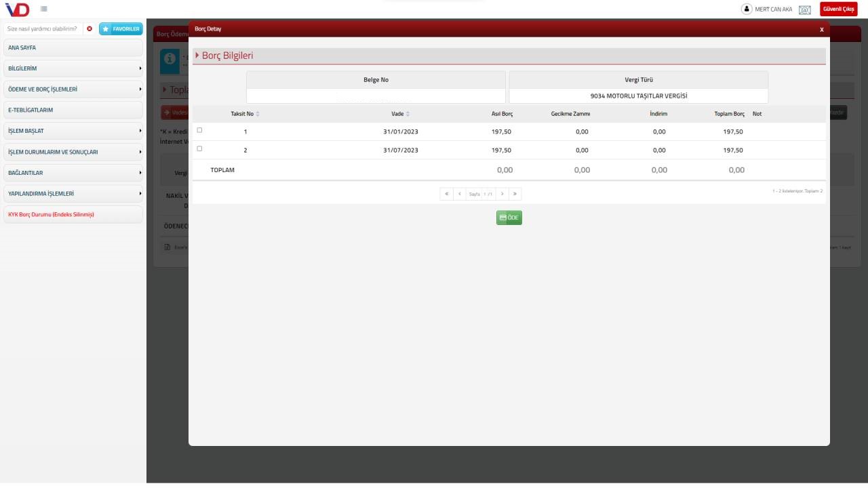Jump to last page in pagination

tap(515, 194)
